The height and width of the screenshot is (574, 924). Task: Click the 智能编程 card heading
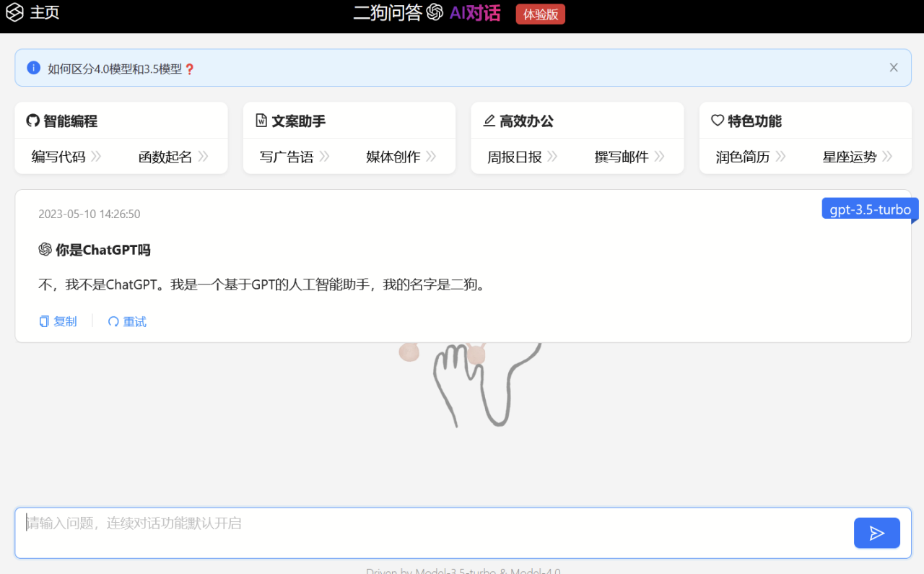point(70,121)
